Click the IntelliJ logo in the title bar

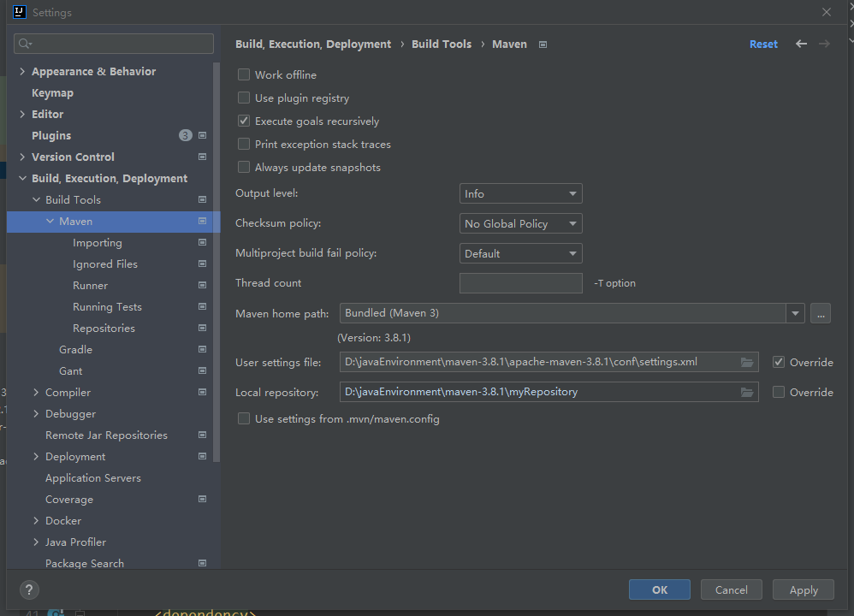pos(20,12)
